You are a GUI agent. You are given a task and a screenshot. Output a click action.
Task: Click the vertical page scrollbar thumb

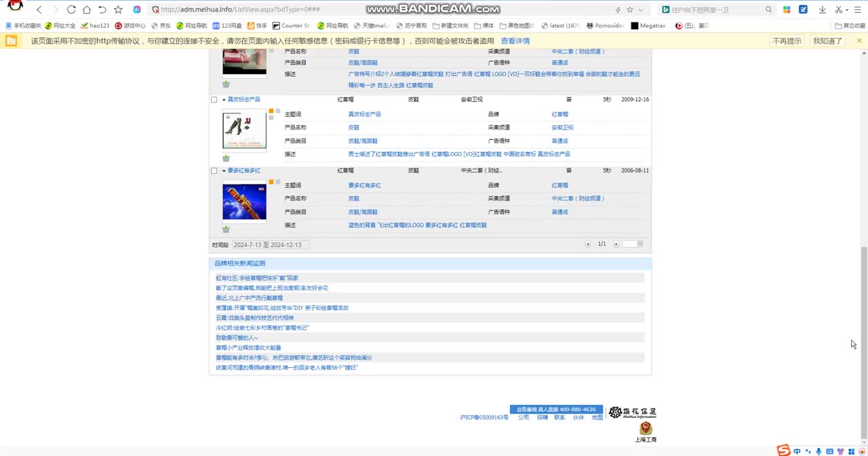863,343
